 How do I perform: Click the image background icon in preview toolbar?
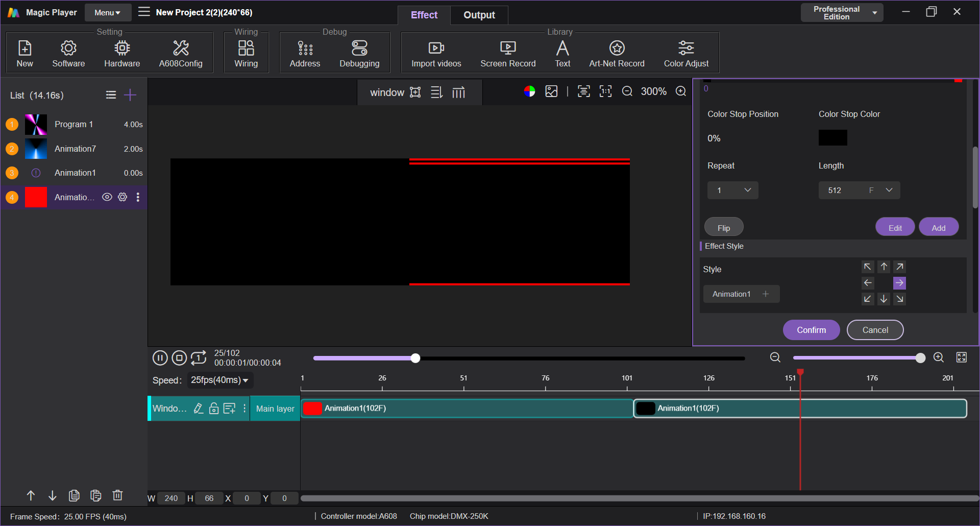pyautogui.click(x=551, y=91)
